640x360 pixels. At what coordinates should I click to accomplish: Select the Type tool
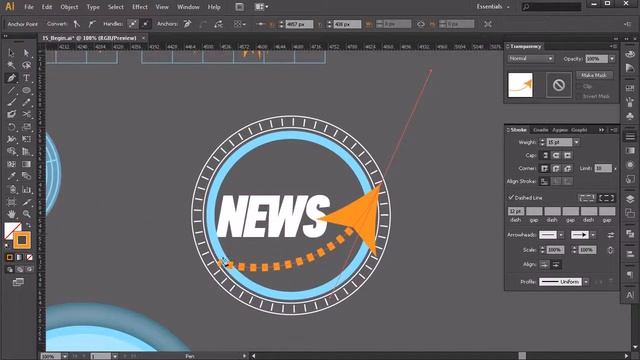(x=27, y=78)
